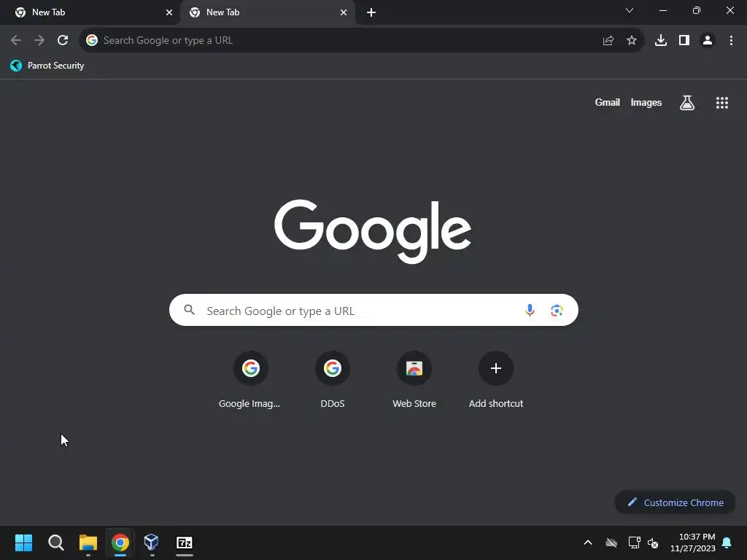Go back using the back arrow

[x=16, y=41]
